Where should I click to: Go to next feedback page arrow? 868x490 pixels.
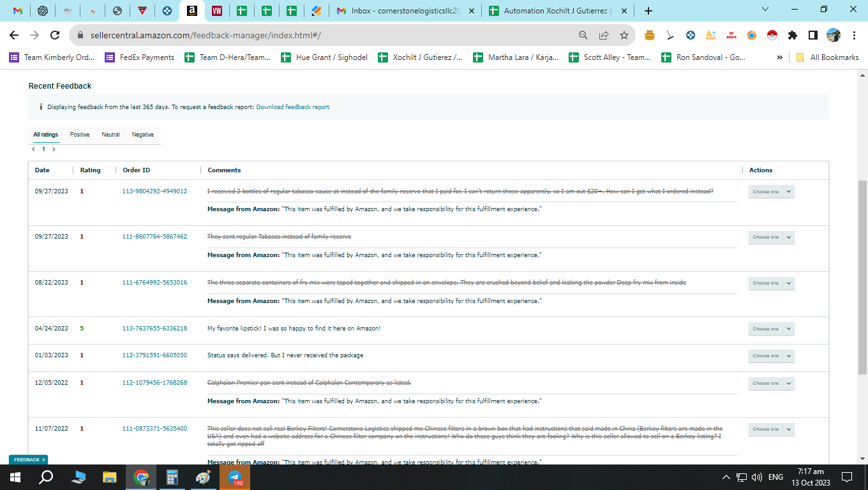54,149
